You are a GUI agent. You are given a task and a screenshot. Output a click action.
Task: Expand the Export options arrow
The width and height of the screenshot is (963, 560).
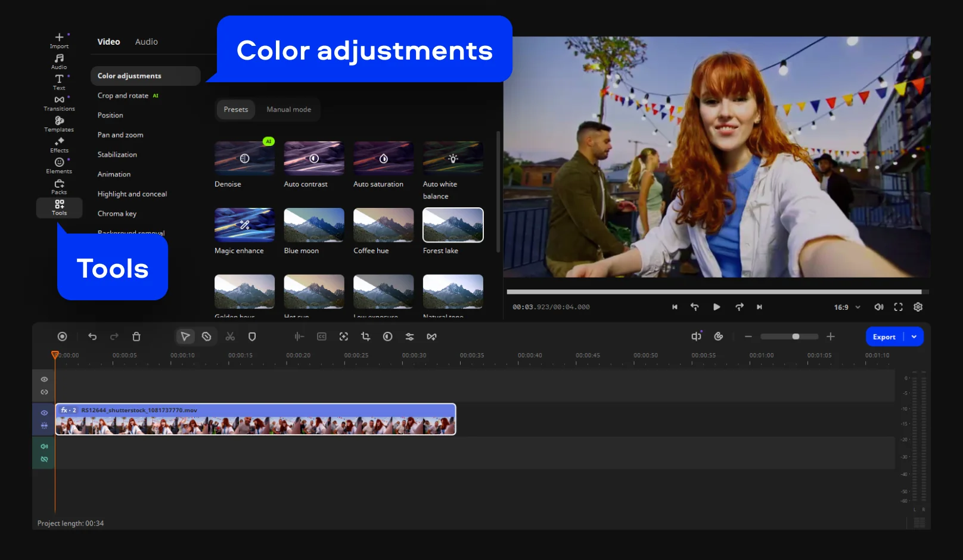click(914, 337)
